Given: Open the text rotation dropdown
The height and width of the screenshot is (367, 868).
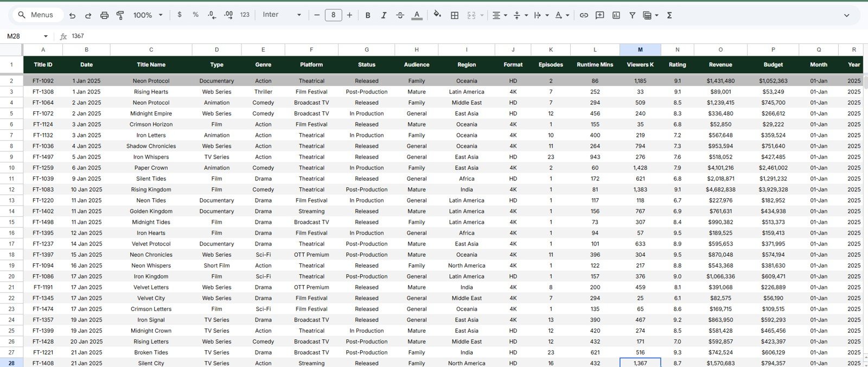Looking at the screenshot, I should point(561,15).
